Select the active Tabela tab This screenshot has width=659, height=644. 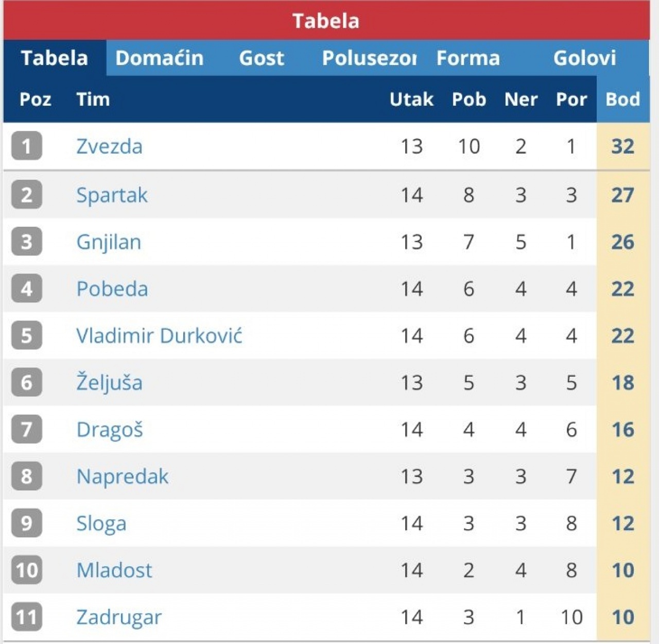coord(55,58)
